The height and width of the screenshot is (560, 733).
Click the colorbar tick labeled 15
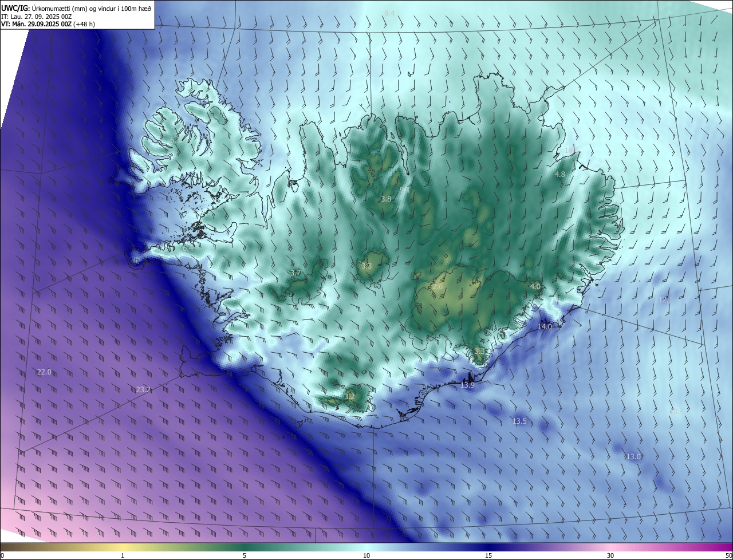click(488, 555)
